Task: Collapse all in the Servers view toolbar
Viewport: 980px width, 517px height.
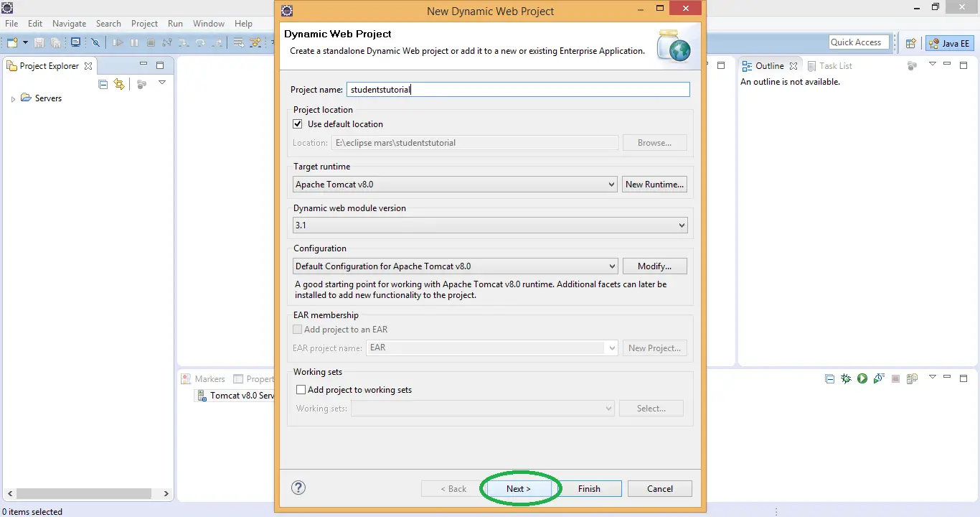Action: tap(830, 378)
